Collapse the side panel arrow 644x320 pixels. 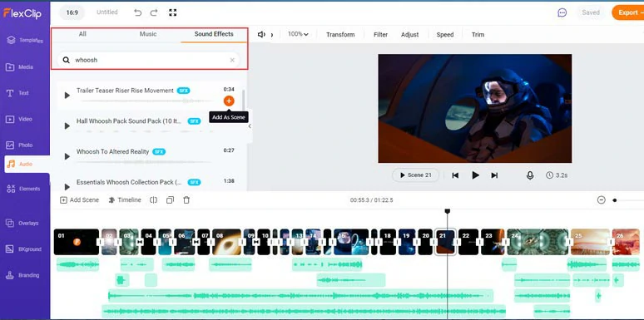(250, 126)
